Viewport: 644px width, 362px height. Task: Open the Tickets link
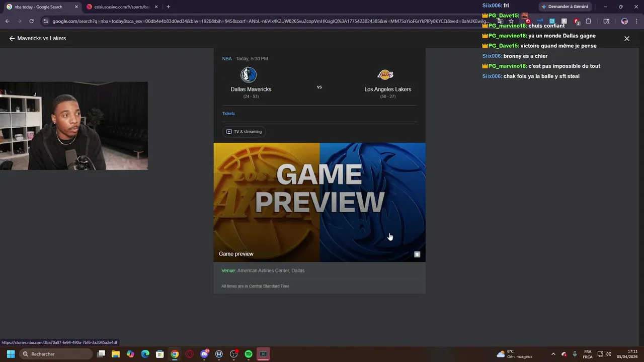228,114
